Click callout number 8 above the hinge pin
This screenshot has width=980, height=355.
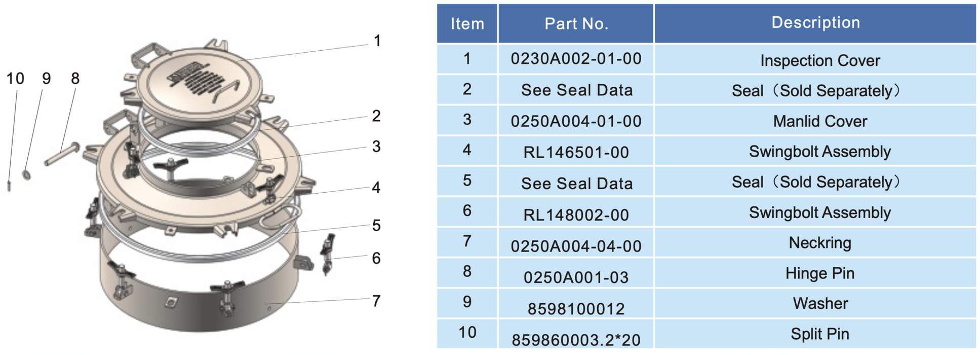tap(75, 79)
